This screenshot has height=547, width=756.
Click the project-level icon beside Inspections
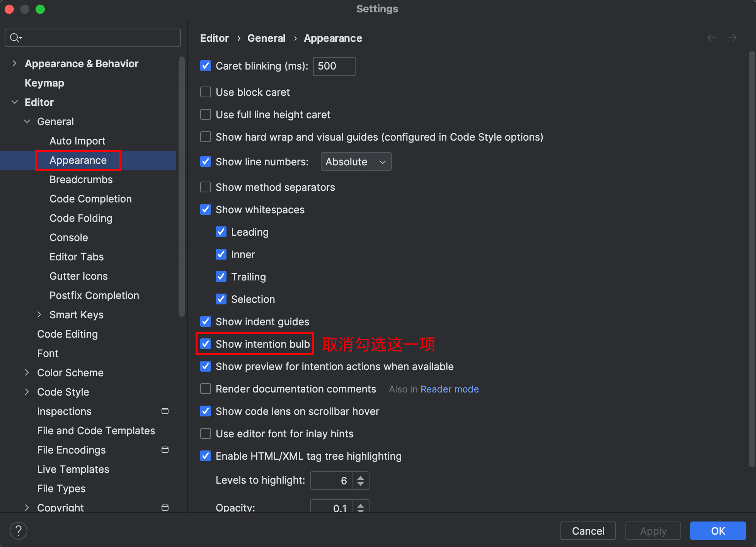coord(165,411)
